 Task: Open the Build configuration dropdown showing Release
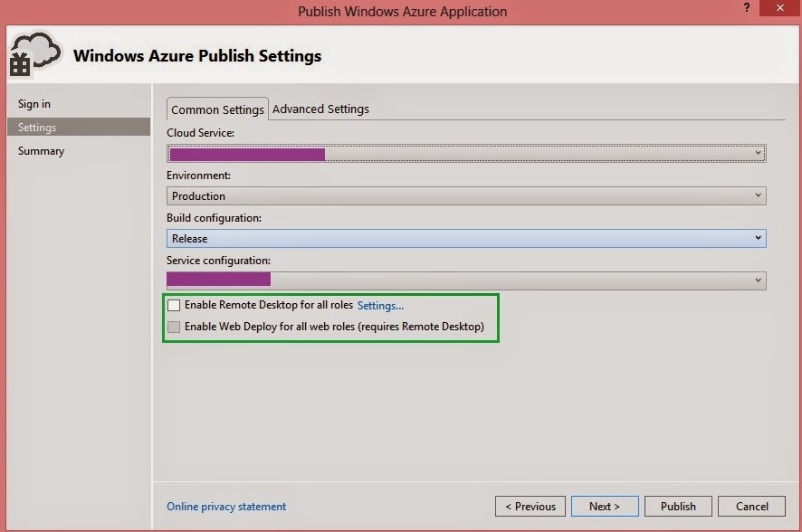click(758, 238)
